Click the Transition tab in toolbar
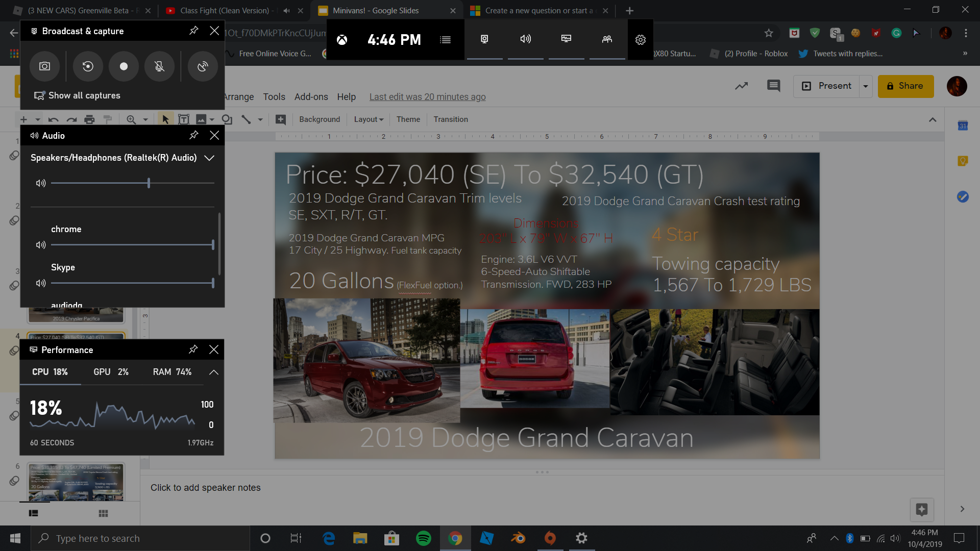Viewport: 980px width, 551px height. pos(450,119)
